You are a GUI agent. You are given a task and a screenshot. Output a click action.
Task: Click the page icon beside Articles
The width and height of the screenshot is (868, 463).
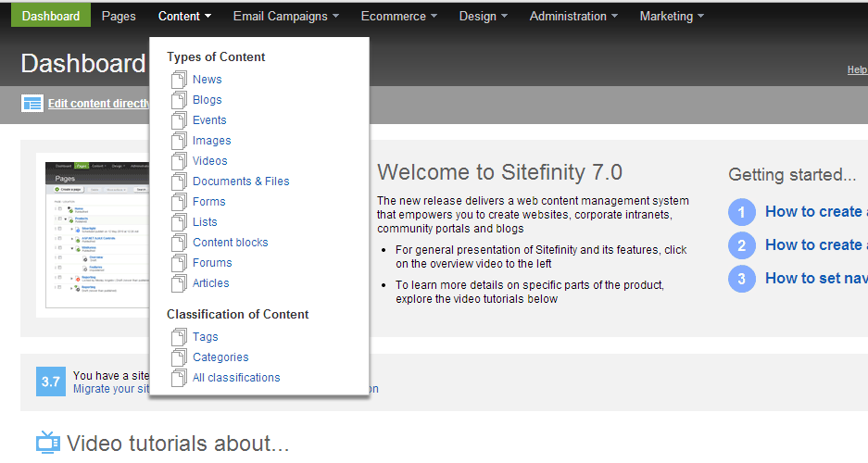point(179,283)
